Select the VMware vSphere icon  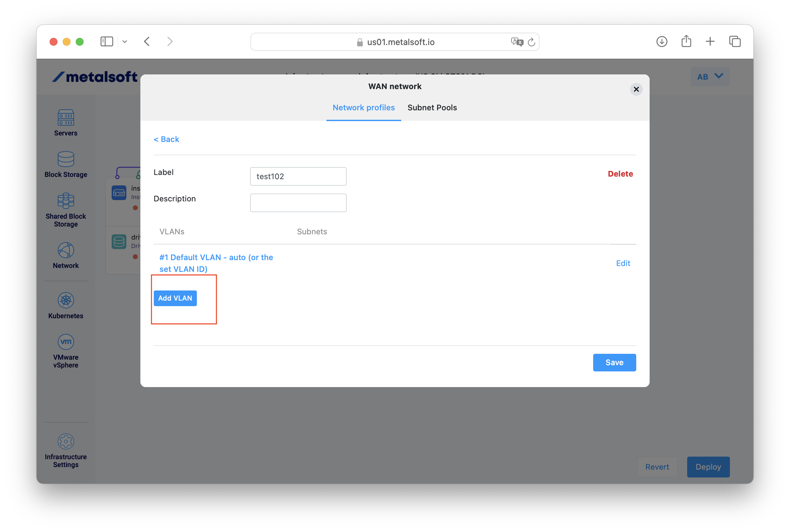point(66,342)
